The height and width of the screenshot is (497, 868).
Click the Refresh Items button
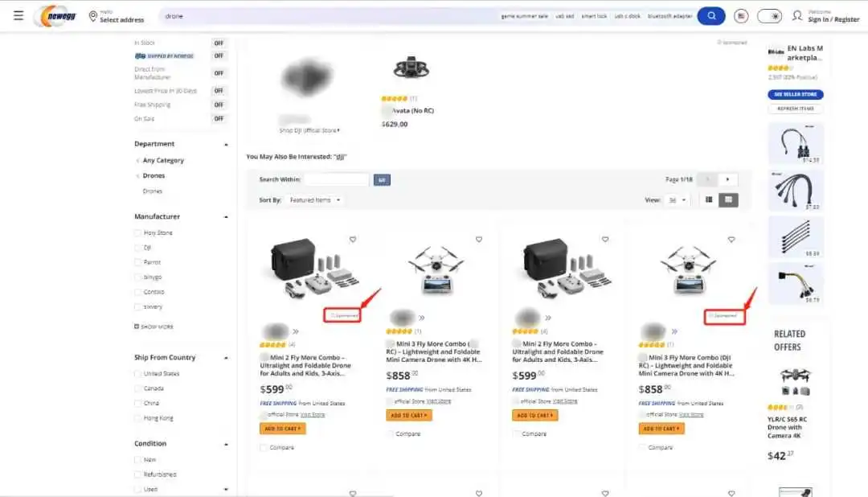click(796, 109)
